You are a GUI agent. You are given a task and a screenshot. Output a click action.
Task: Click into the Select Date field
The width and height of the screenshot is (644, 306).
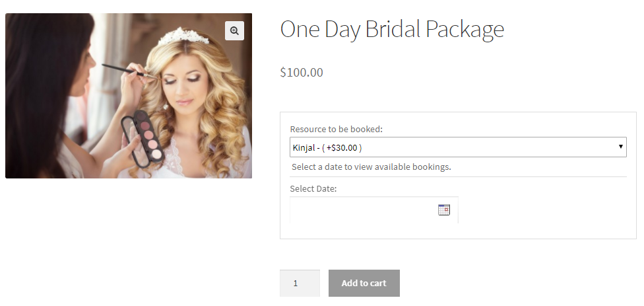tap(363, 210)
